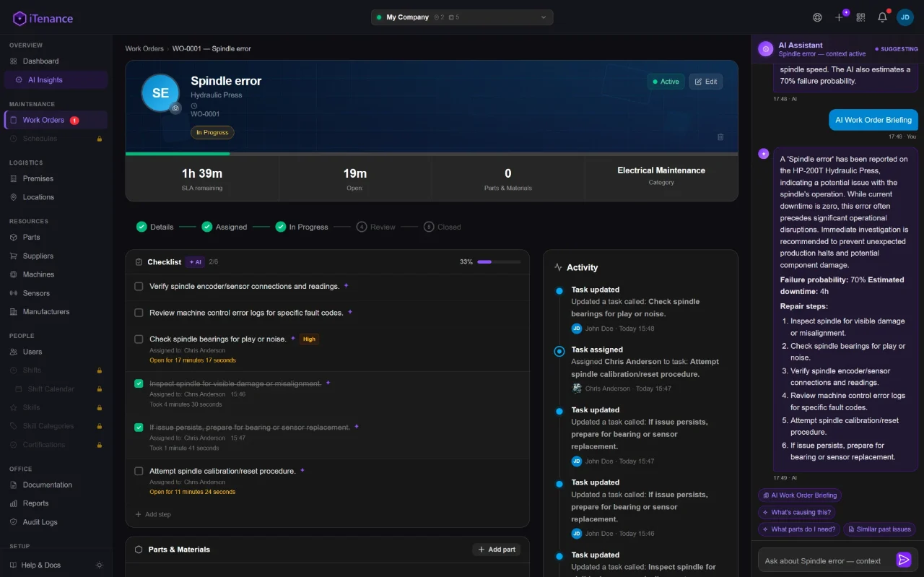Open AI Insights in the sidebar
Viewport: 924px width, 577px height.
[56, 80]
